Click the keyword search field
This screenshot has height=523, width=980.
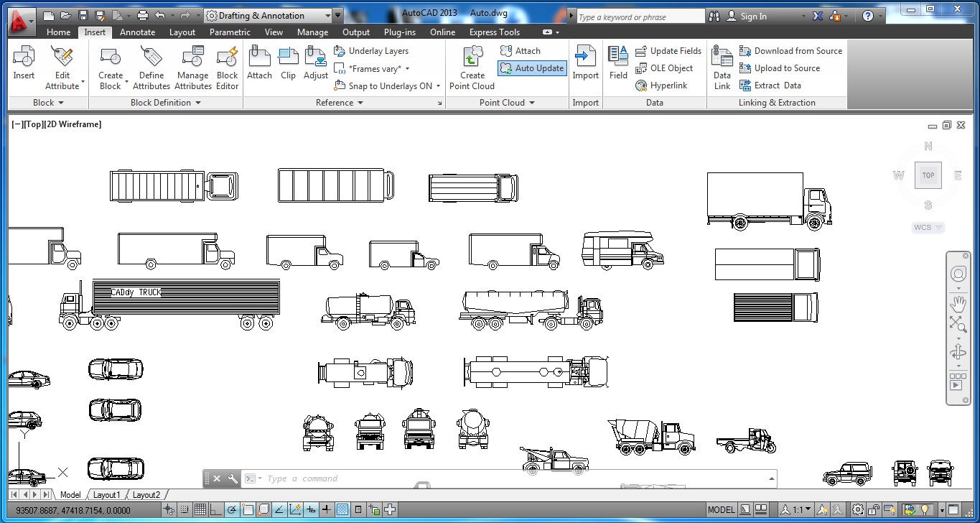click(641, 17)
